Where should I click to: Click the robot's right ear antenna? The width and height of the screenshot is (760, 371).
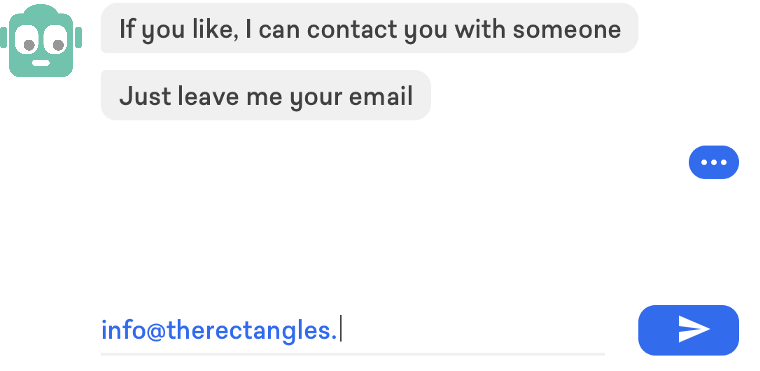click(79, 38)
